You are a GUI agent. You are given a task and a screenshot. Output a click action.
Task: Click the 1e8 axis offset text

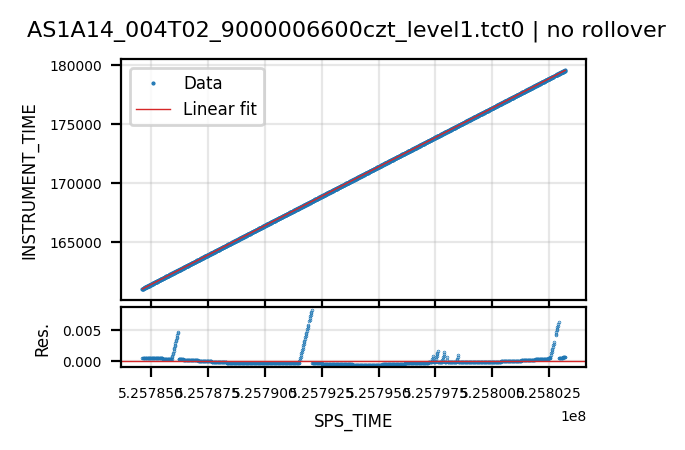tap(573, 417)
